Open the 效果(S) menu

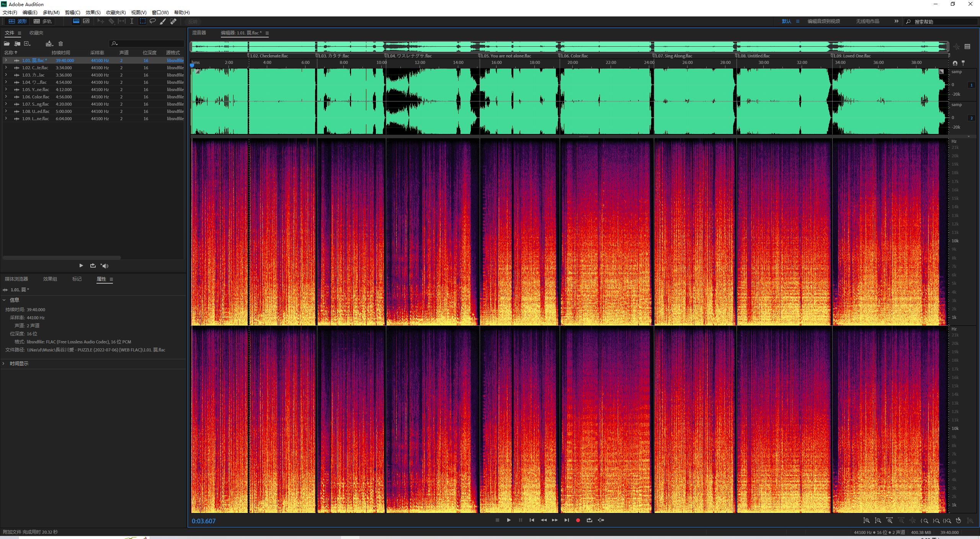click(93, 12)
